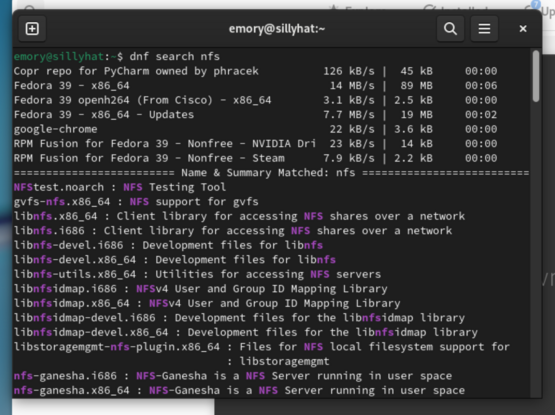Close the terminal window
Image resolution: width=555 pixels, height=415 pixels.
pos(523,29)
